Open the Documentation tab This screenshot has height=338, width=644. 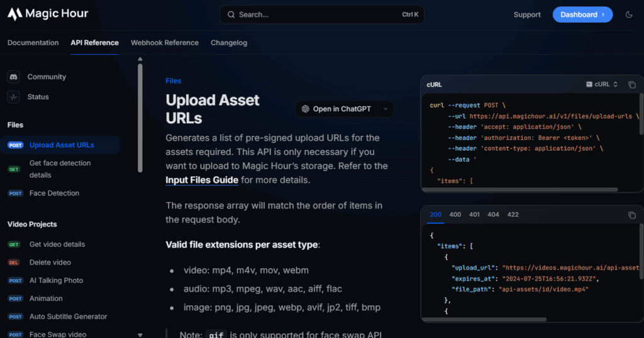pos(33,43)
